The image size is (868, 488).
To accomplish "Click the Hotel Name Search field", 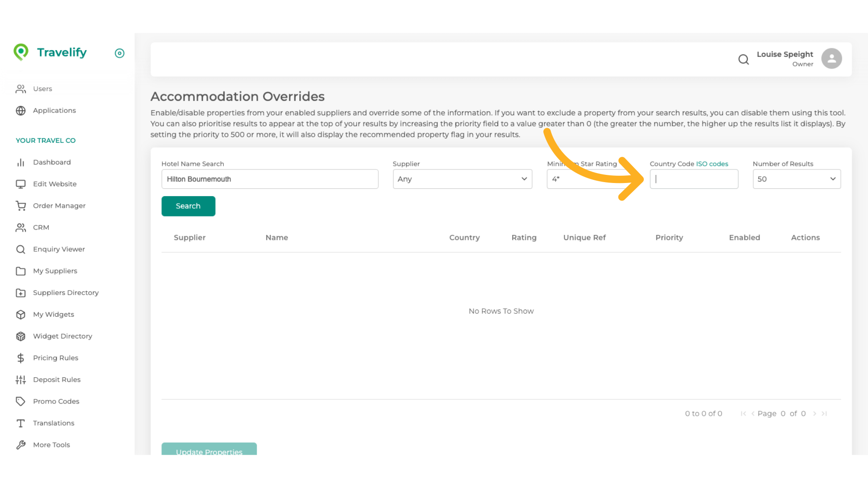I will [x=269, y=179].
